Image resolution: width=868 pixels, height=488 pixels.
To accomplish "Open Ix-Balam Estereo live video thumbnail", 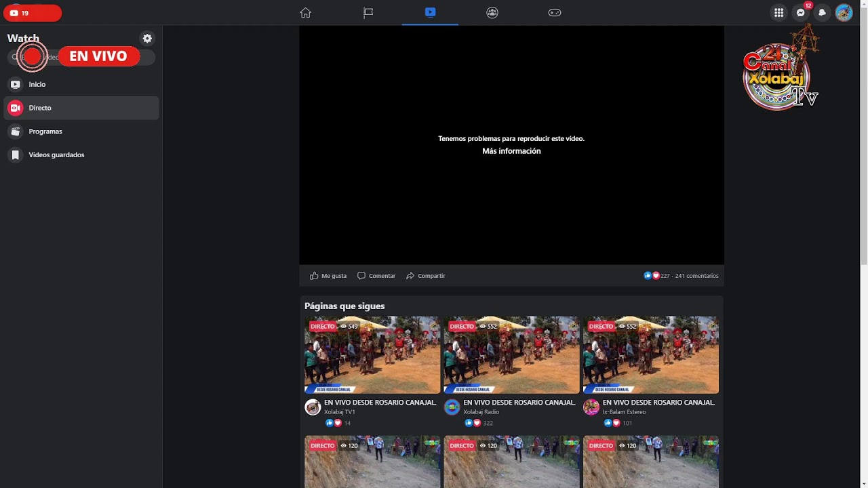I will pos(651,354).
